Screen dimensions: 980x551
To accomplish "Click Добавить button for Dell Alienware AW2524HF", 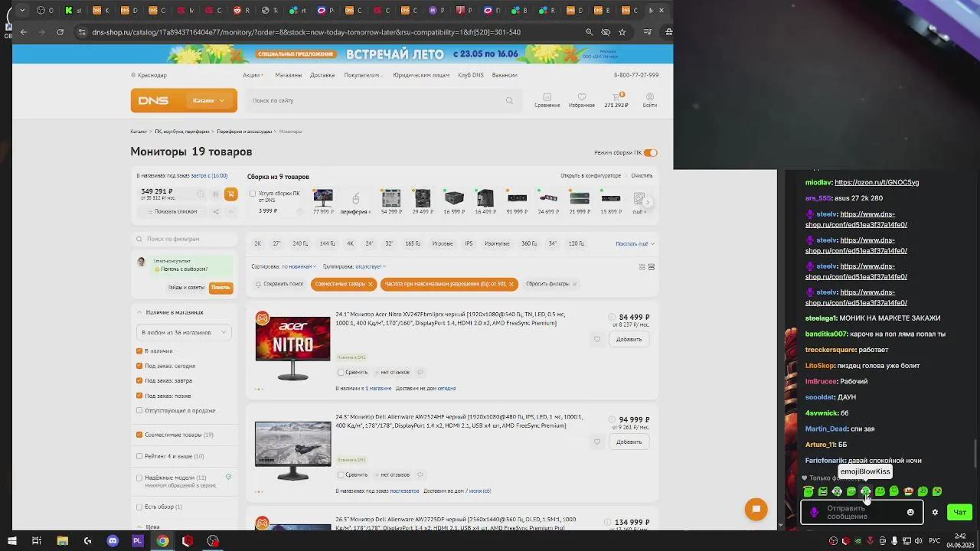I will click(x=629, y=442).
